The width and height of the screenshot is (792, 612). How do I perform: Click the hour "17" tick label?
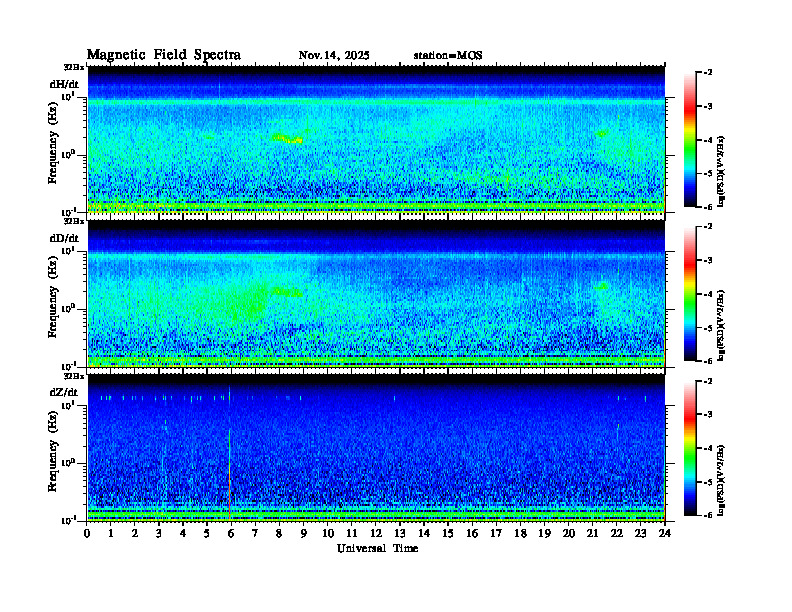(x=497, y=533)
